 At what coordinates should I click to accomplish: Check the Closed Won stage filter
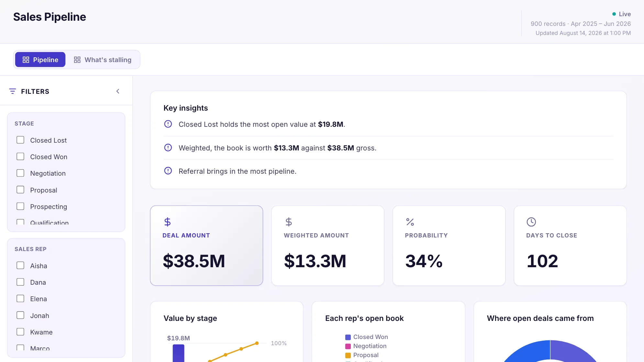[x=20, y=156]
